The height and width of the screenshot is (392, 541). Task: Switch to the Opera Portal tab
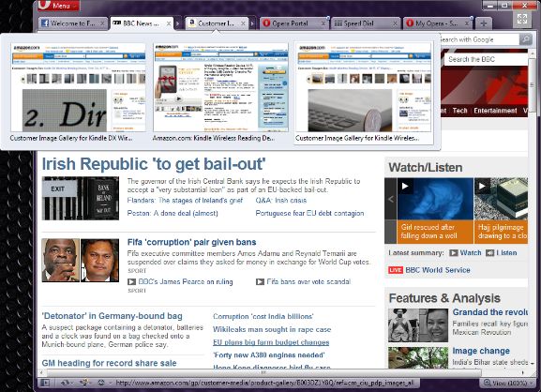click(x=291, y=23)
